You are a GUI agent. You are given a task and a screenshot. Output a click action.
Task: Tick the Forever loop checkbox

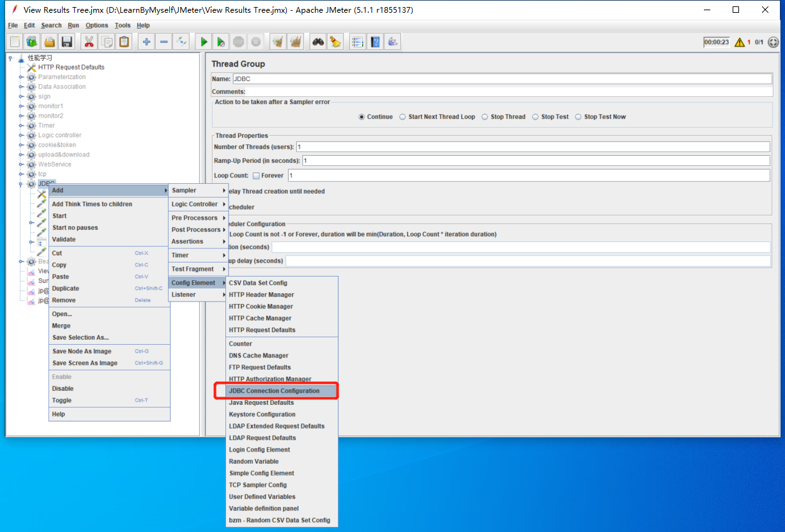click(256, 176)
